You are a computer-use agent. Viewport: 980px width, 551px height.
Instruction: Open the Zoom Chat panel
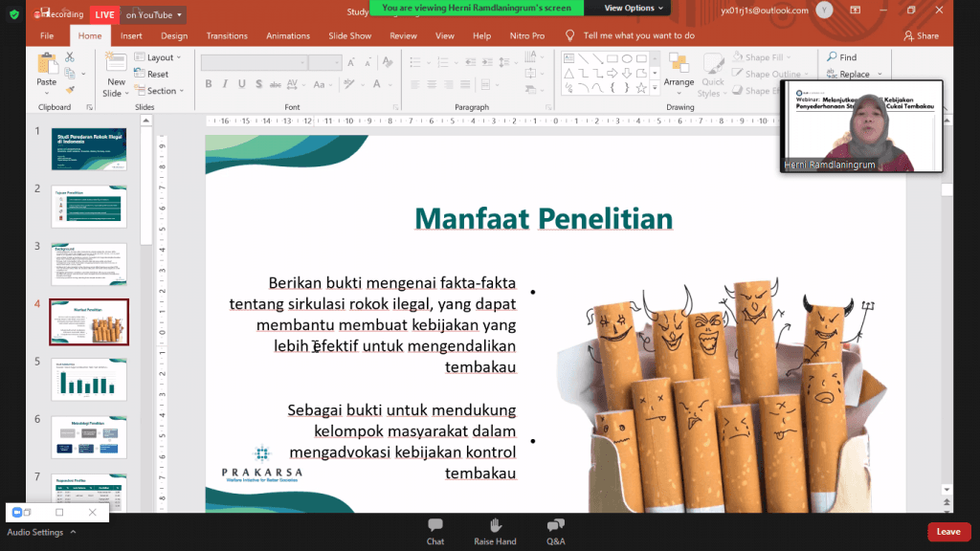tap(435, 531)
